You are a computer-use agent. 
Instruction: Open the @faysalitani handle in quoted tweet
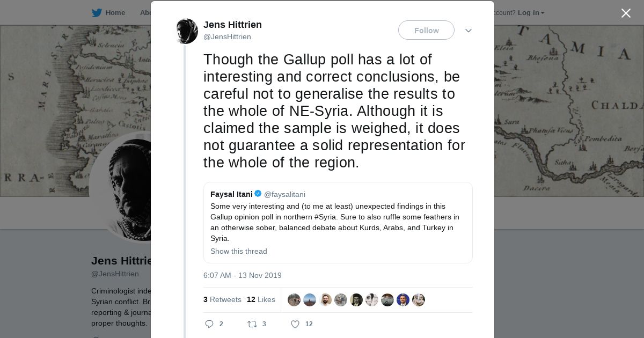click(284, 194)
